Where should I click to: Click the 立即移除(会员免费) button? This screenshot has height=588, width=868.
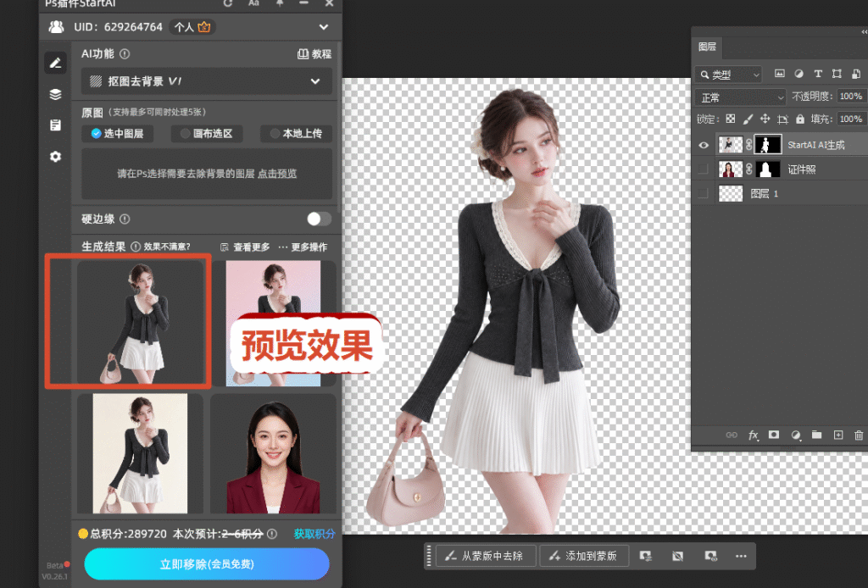point(207,564)
